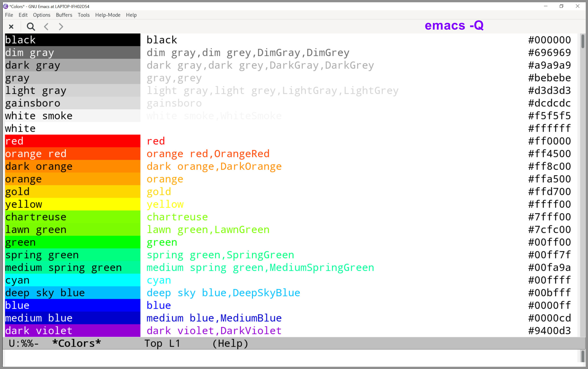Open the Help-Mode menu

(108, 15)
